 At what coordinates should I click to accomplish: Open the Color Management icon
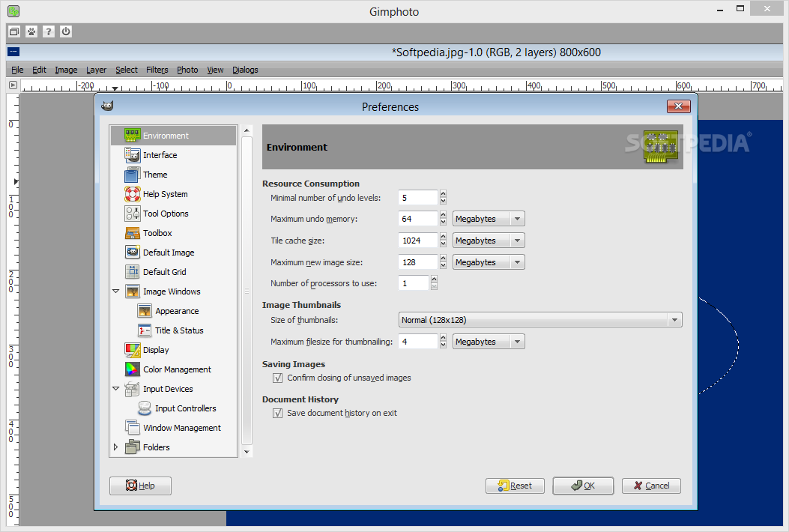click(133, 369)
